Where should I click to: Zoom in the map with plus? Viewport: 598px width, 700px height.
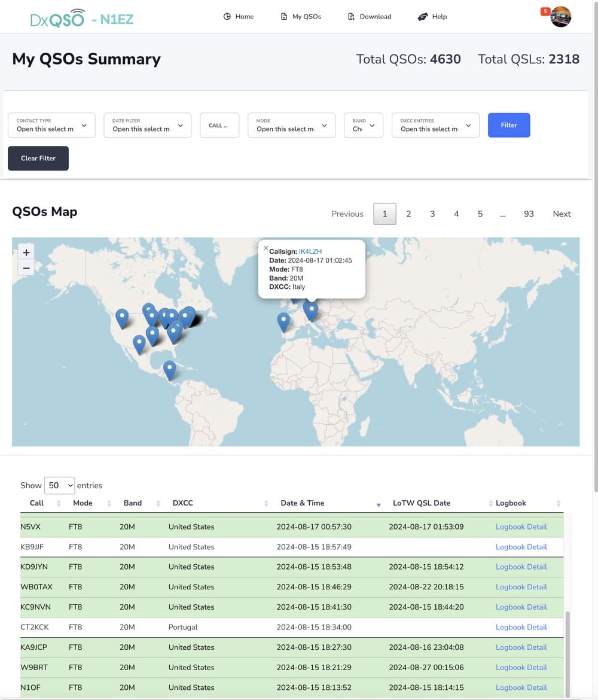point(26,252)
